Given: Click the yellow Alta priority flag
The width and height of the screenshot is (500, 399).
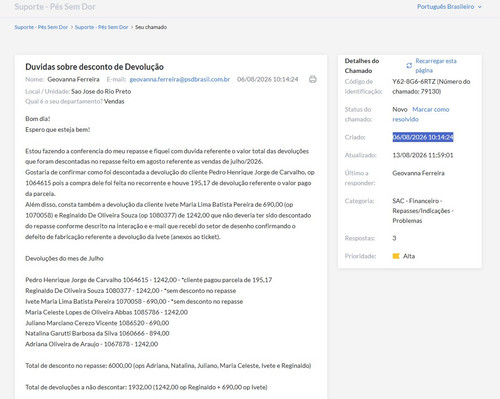Looking at the screenshot, I should [396, 256].
